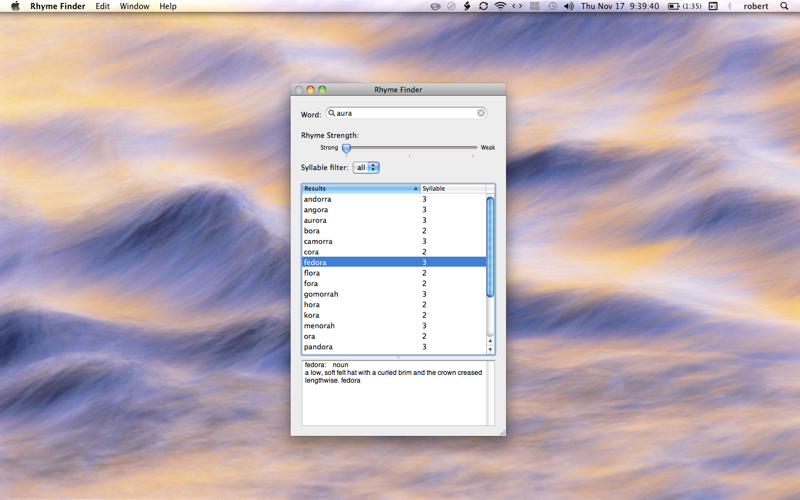Viewport: 800px width, 500px height.
Task: Click the sync arrows menu bar icon
Action: pos(483,6)
